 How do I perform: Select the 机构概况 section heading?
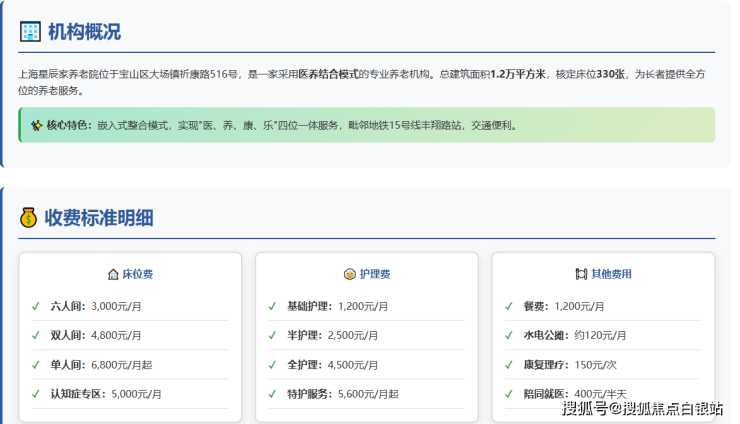pyautogui.click(x=84, y=31)
